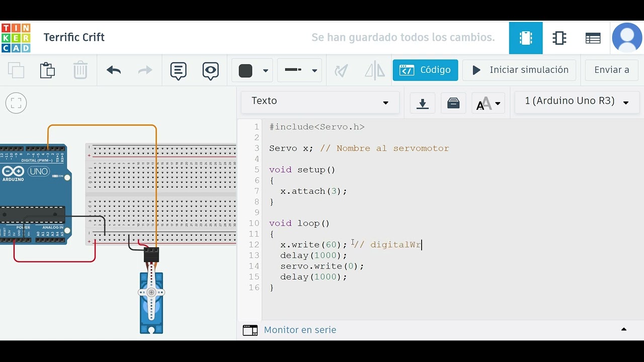Open the notes tool

178,71
